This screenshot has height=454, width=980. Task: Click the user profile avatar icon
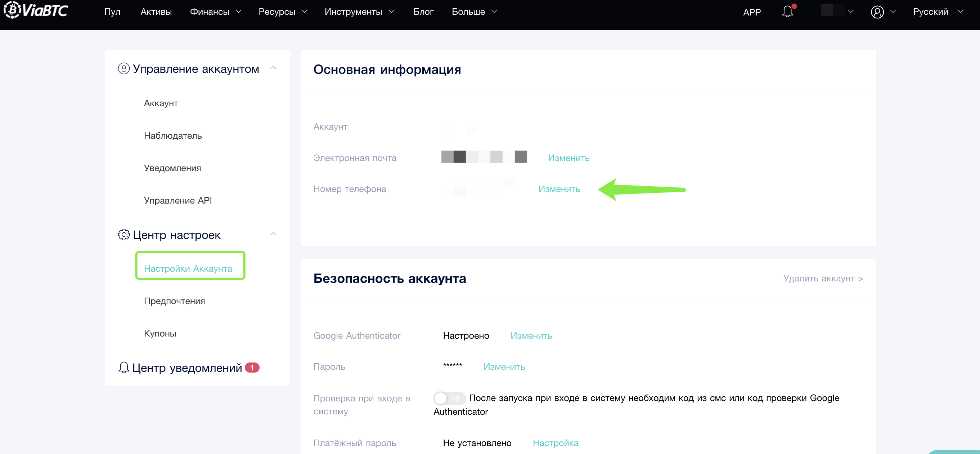(x=877, y=12)
